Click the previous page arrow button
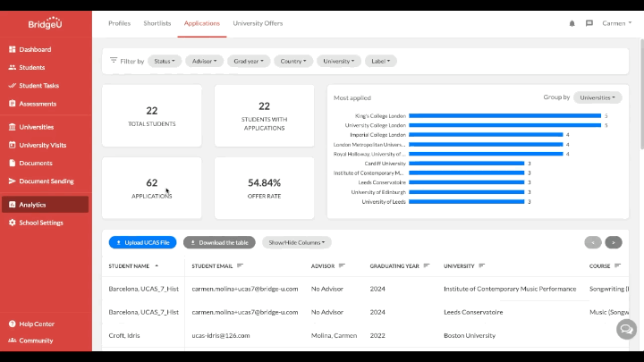This screenshot has height=362, width=644. tap(593, 242)
